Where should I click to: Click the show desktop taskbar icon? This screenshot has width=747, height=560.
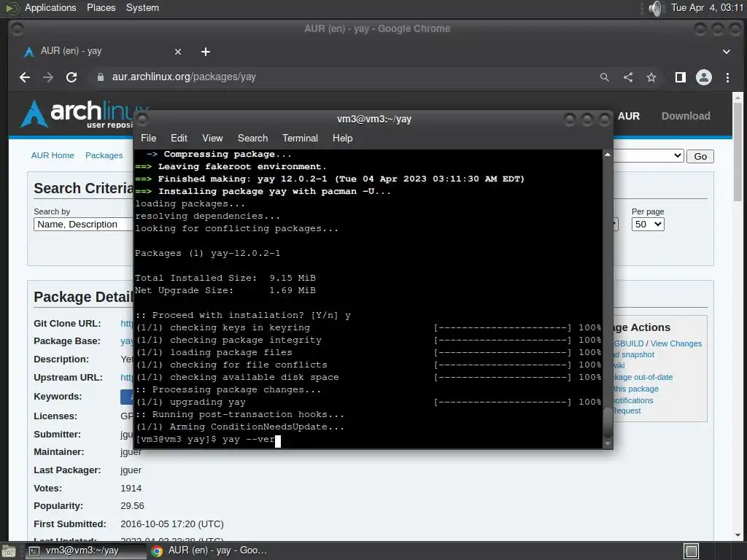click(9, 551)
